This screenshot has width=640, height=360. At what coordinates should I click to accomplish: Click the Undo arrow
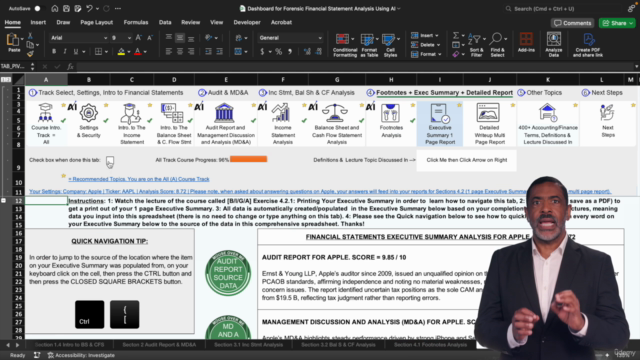pos(89,9)
